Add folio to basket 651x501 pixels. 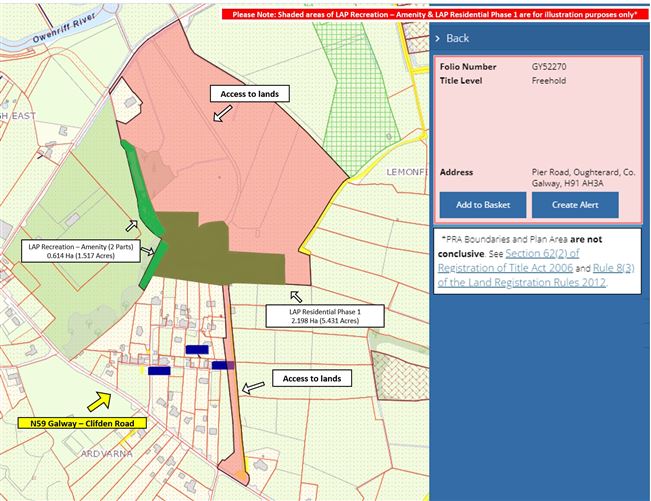[483, 205]
